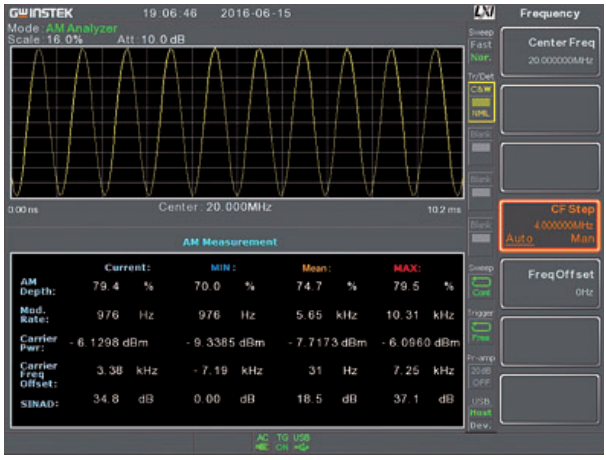Click the AM Analyzer mode label
Viewport: 606px width, 460px height.
pyautogui.click(x=81, y=28)
